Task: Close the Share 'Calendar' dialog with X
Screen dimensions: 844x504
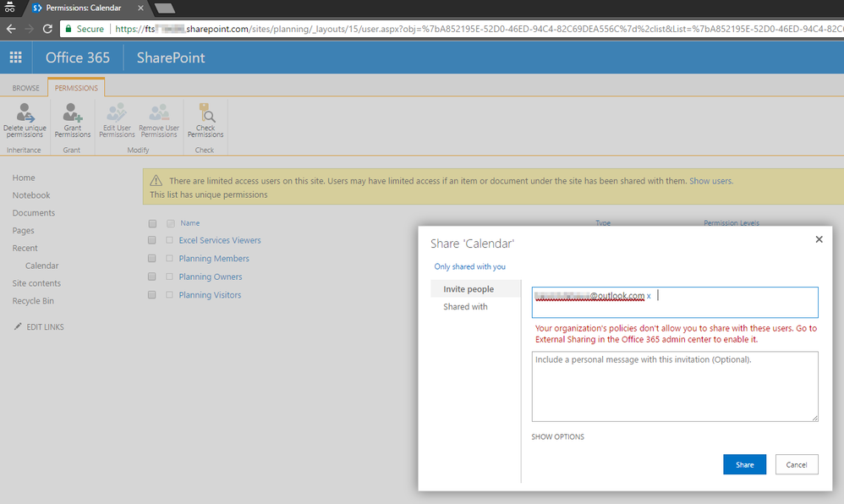Action: (x=819, y=239)
